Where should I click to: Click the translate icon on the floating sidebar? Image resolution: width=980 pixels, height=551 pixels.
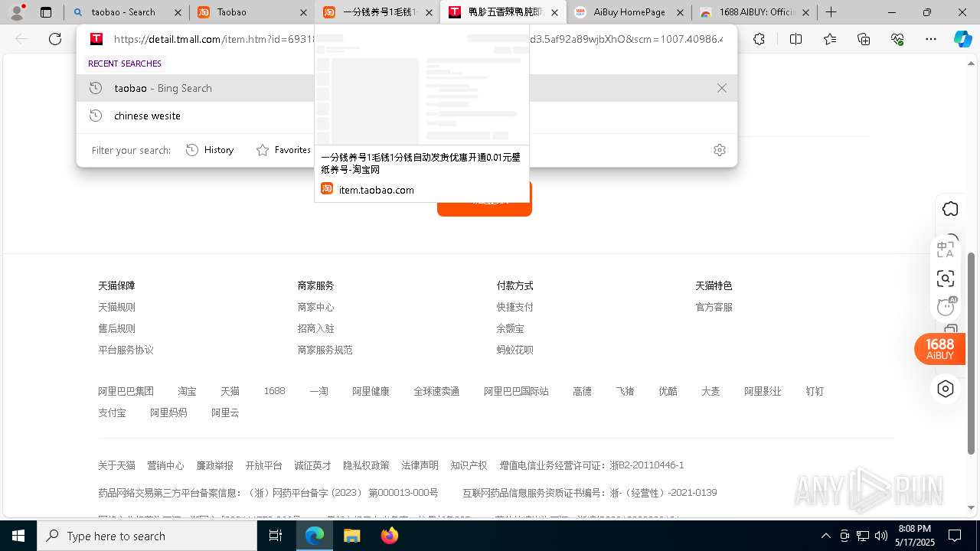click(946, 249)
